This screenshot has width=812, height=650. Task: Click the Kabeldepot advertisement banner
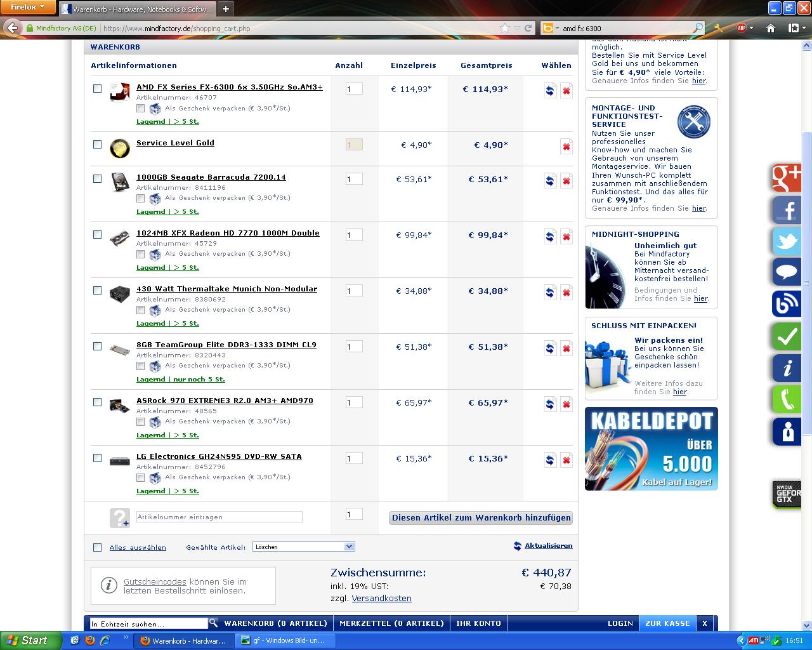pos(652,449)
